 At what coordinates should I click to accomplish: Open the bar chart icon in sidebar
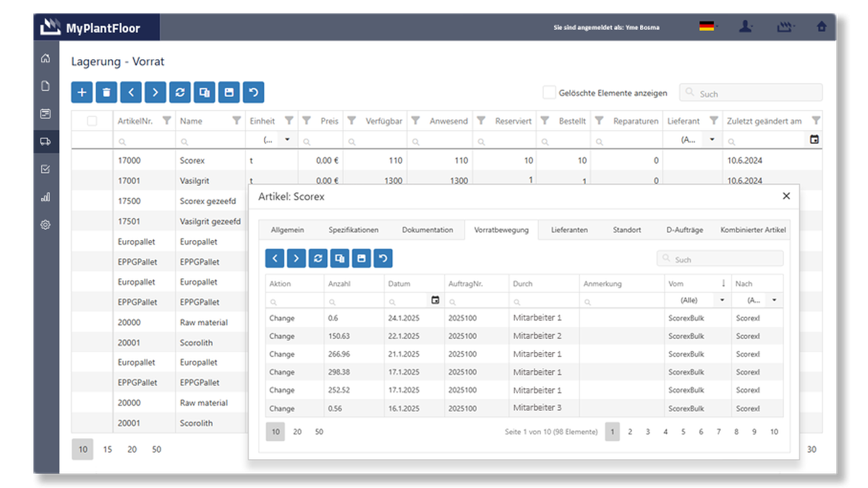coord(46,197)
